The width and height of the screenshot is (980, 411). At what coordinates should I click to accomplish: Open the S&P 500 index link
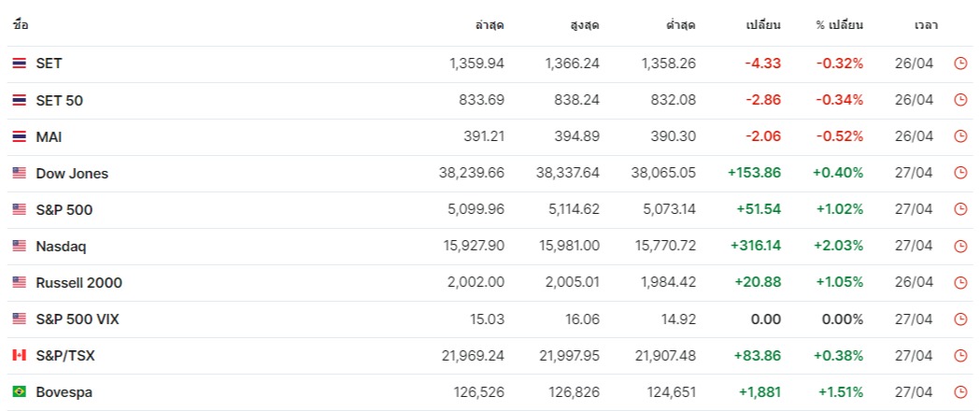(64, 210)
